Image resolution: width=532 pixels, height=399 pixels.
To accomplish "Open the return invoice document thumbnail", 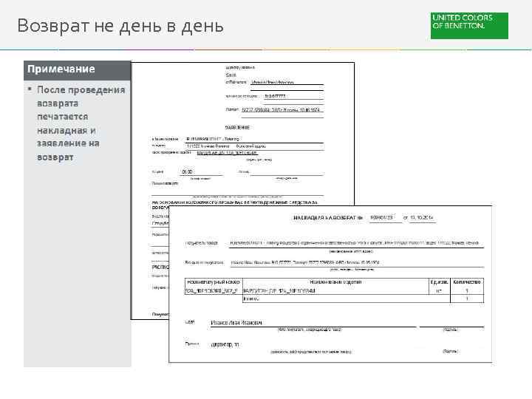I will tap(330, 284).
